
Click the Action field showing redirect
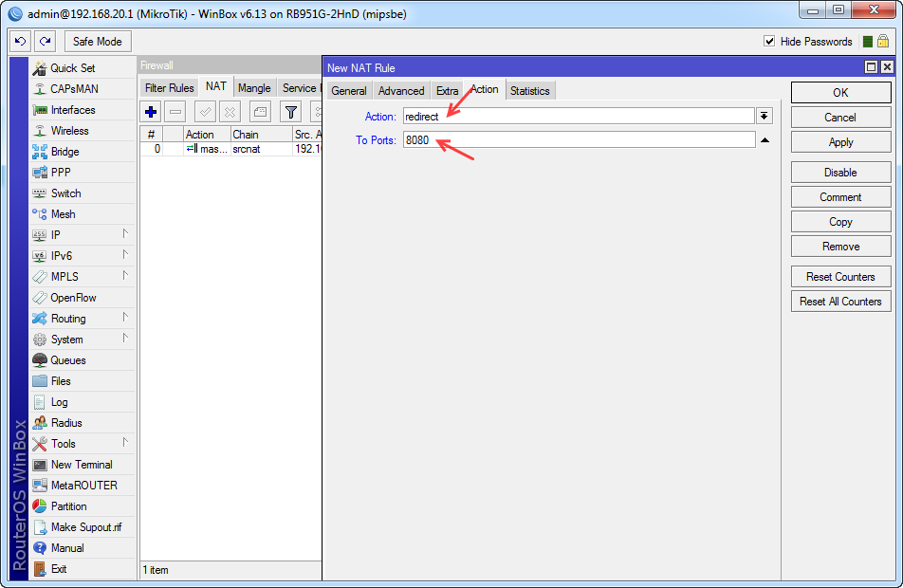(579, 117)
